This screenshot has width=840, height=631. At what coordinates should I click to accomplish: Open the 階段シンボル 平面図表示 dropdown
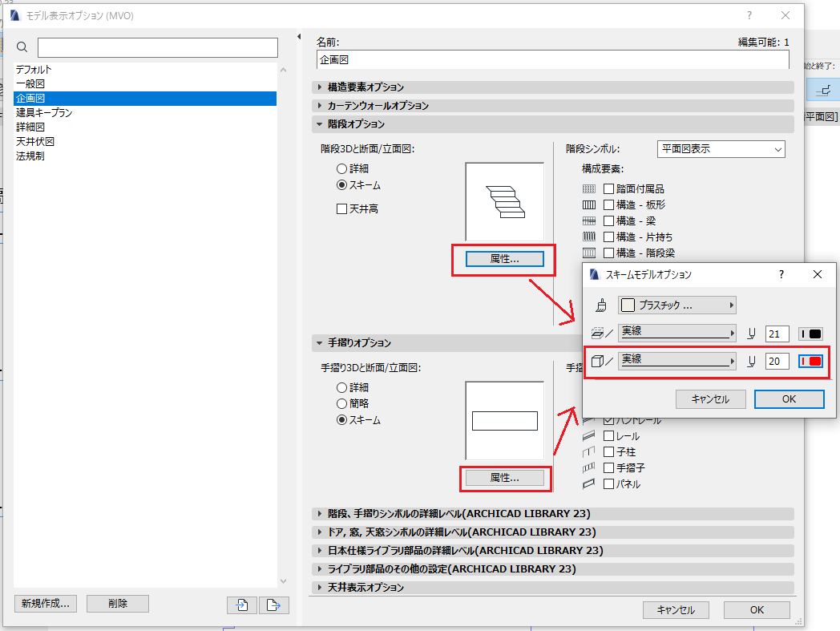(x=721, y=149)
